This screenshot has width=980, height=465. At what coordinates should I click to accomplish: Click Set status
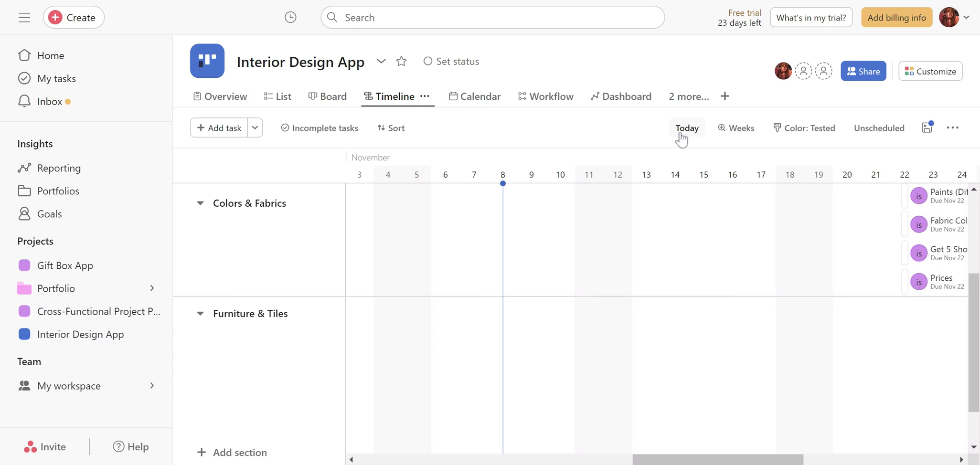(x=451, y=61)
